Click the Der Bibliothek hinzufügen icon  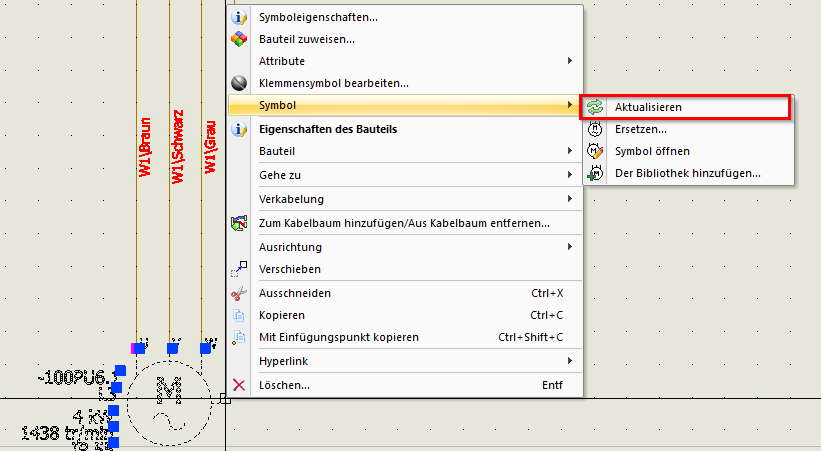click(595, 173)
